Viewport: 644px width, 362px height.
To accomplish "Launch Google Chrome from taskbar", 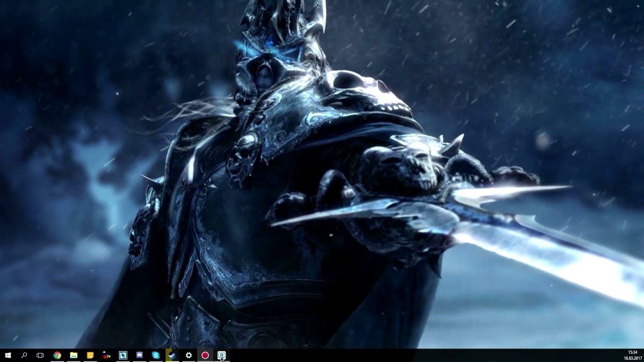I will [x=57, y=355].
